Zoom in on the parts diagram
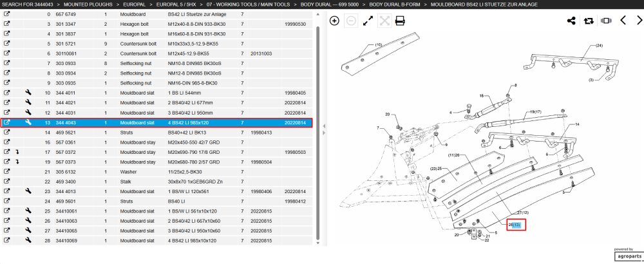Image resolution: width=644 pixels, height=264 pixels. point(334,21)
